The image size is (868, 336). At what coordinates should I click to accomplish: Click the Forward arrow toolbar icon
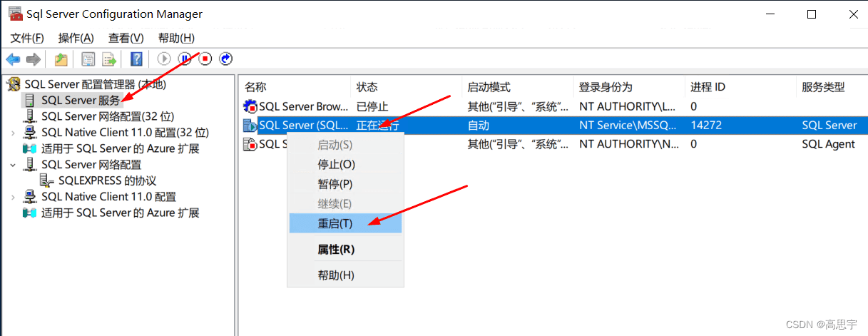33,59
